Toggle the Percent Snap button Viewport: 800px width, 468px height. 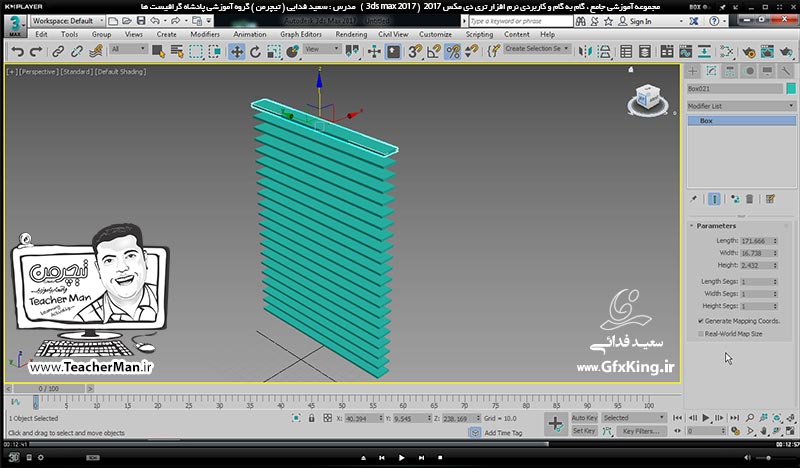click(453, 52)
